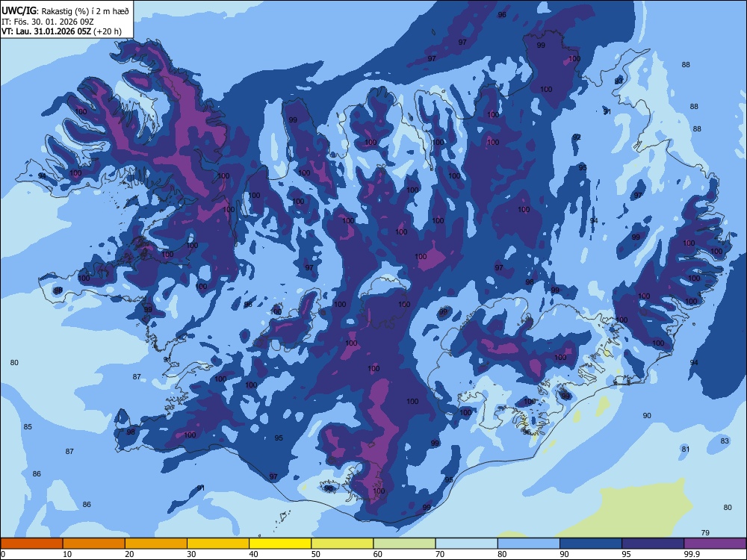Click legend tick label '50'
The height and width of the screenshot is (560, 747).
pos(316,554)
